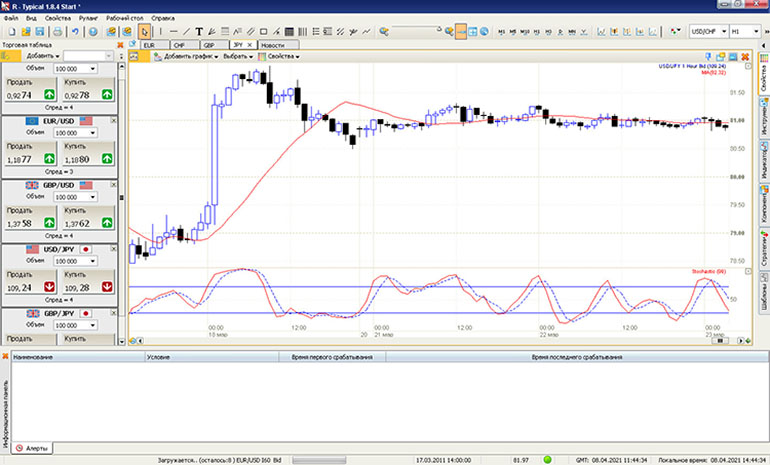Screen dimensions: 770x465
Task: Open the Справка menu
Action: pyautogui.click(x=163, y=18)
